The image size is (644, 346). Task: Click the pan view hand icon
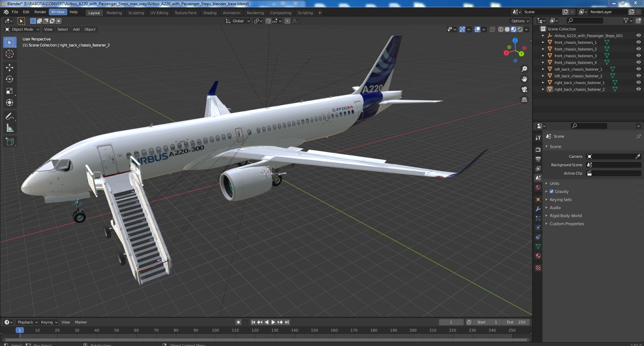(524, 79)
